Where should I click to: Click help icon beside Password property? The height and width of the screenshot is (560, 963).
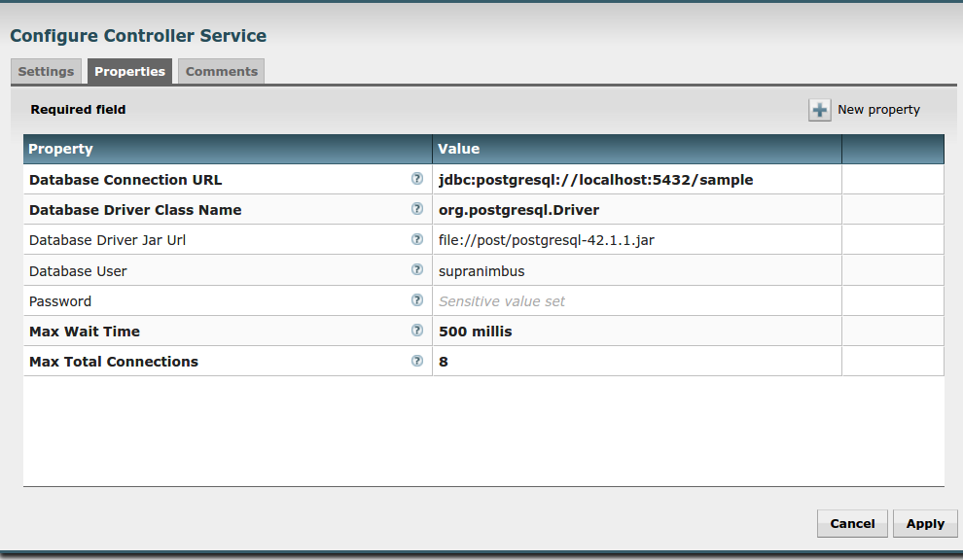click(x=417, y=300)
